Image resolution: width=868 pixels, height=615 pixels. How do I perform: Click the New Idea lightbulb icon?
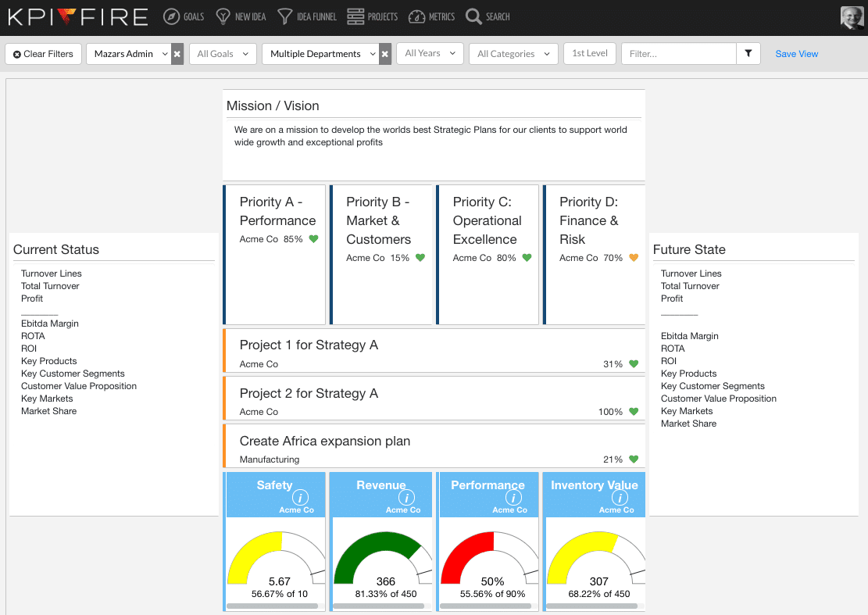pos(223,16)
